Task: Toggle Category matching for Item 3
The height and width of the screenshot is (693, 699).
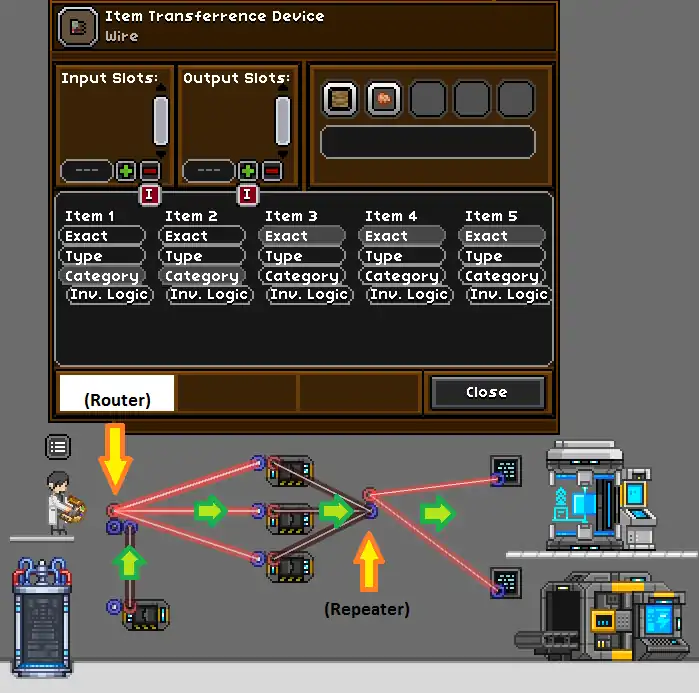Action: [x=301, y=276]
